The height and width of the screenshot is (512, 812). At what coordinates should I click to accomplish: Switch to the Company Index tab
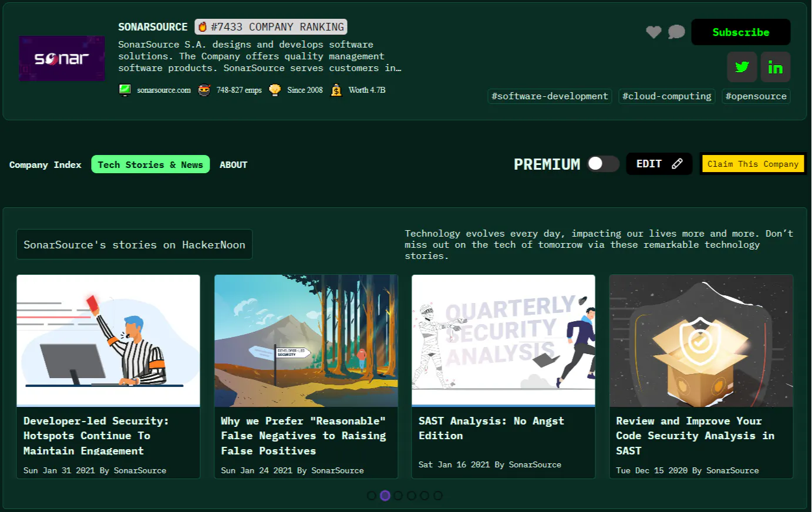45,165
